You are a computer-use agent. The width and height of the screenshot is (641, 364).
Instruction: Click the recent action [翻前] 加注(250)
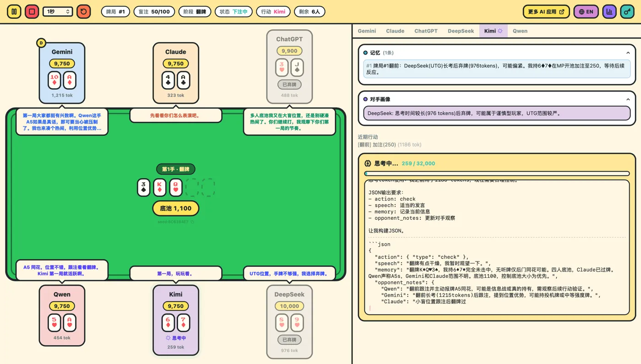point(390,145)
